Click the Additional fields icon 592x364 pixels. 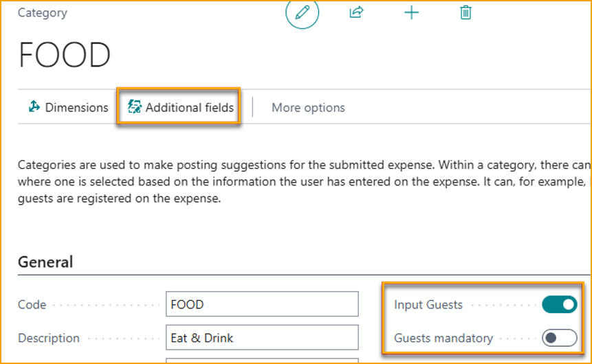tap(135, 107)
